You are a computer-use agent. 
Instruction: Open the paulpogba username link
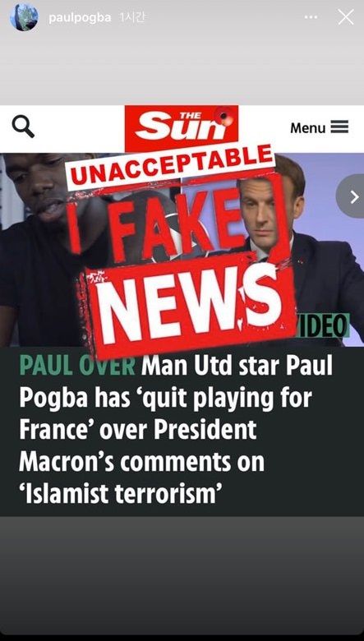(80, 18)
